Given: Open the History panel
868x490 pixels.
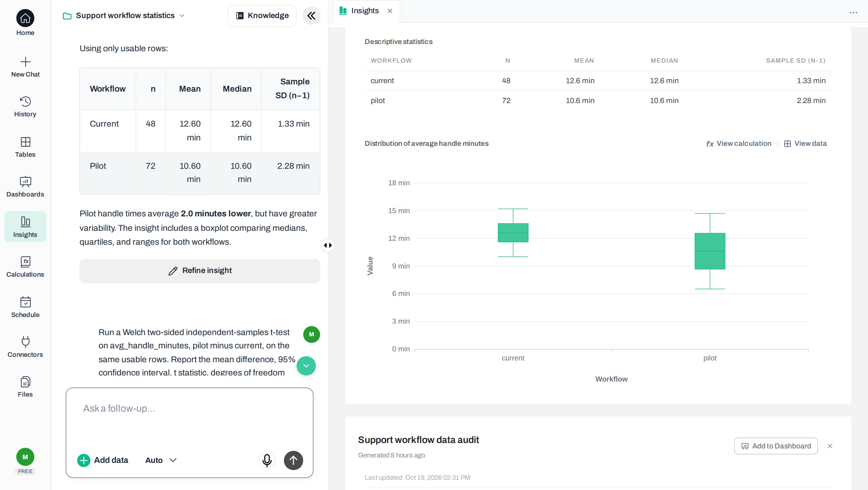Looking at the screenshot, I should point(25,106).
